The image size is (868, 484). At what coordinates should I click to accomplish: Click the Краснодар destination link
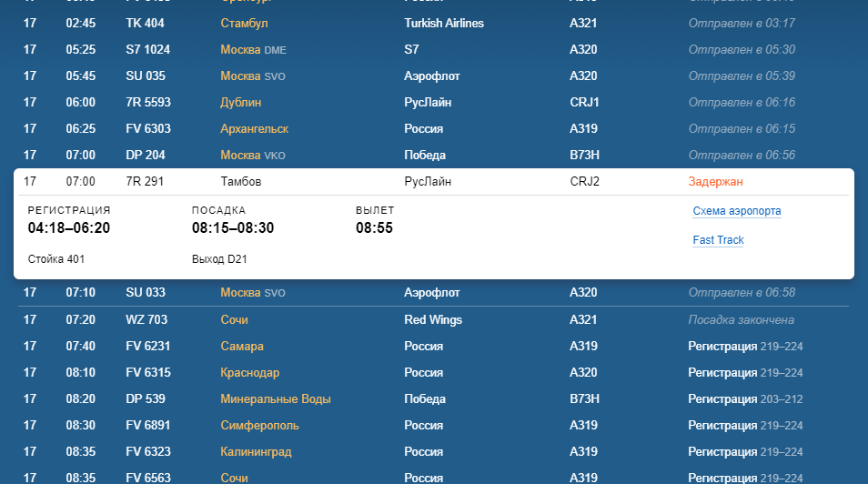click(x=249, y=373)
